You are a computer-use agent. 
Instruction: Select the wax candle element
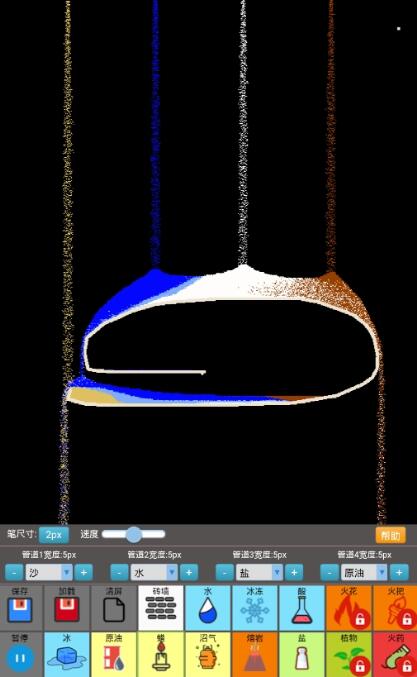(x=161, y=655)
